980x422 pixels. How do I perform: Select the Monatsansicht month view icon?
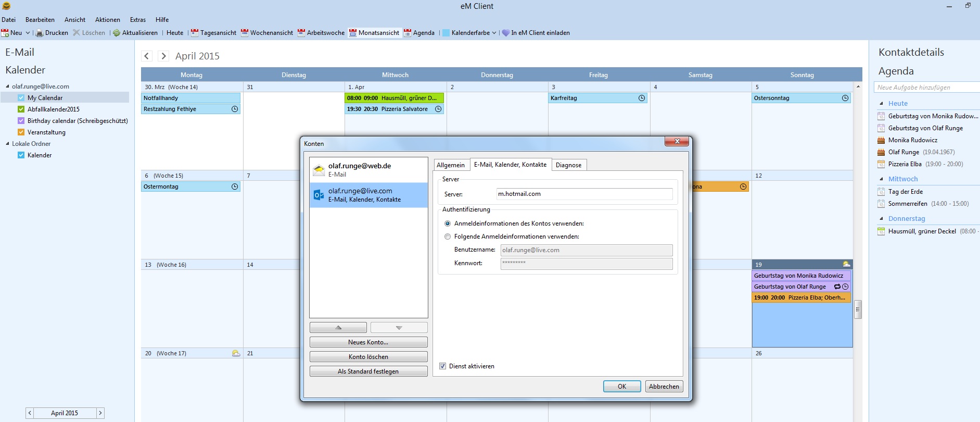click(353, 33)
